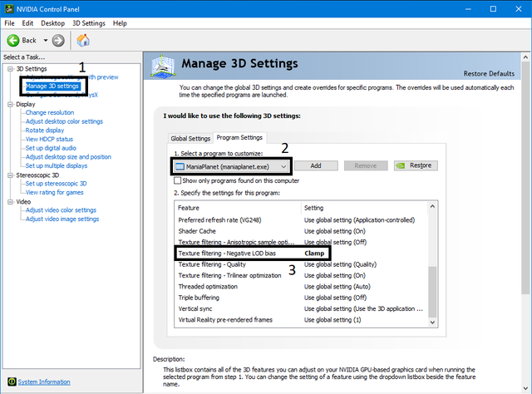Collapse the Video tree node
Image resolution: width=532 pixels, height=394 pixels.
(x=10, y=202)
